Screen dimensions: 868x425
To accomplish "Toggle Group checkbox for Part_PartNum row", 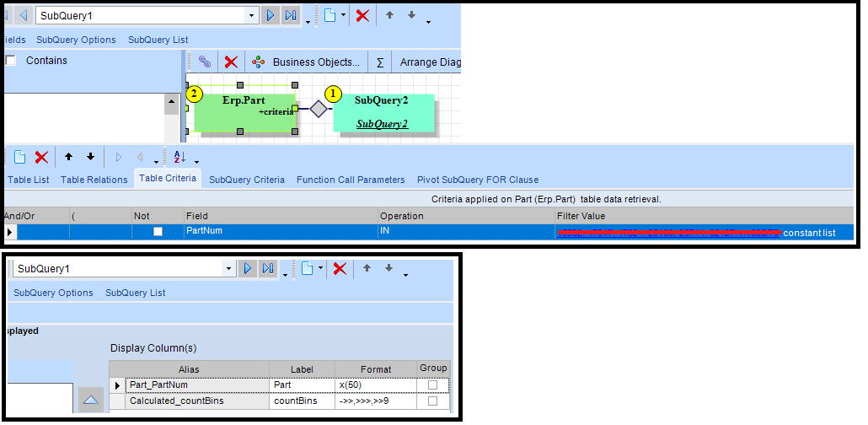I will (x=433, y=385).
